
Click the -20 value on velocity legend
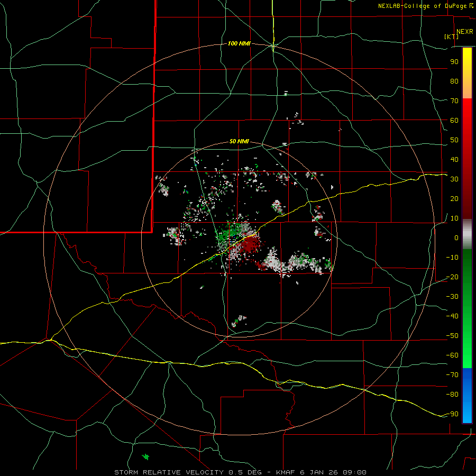[452, 277]
